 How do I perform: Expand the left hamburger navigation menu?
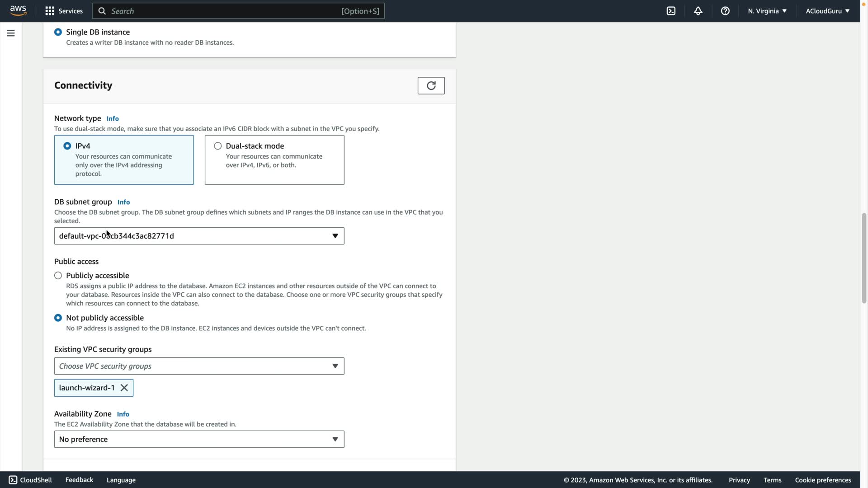(x=11, y=33)
